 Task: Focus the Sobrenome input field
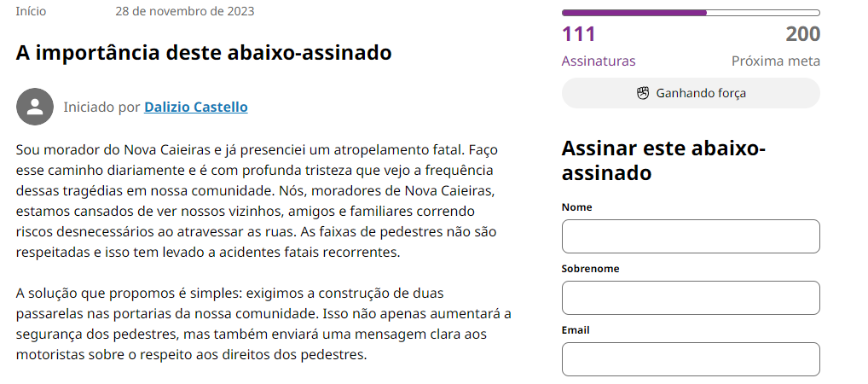pos(690,298)
